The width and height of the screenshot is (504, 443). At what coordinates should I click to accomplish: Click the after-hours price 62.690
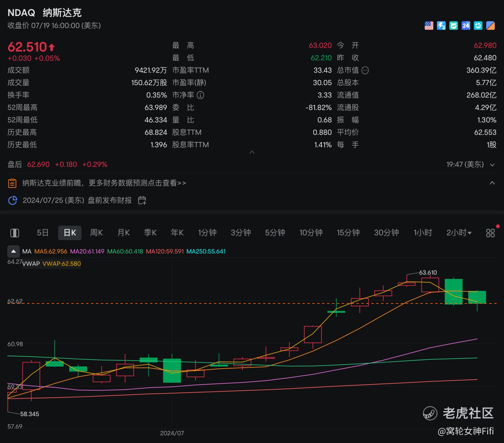38,164
